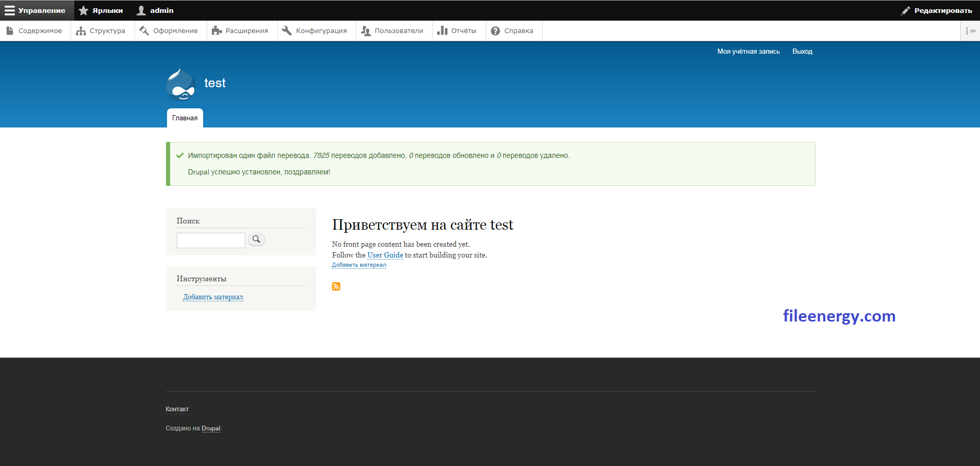Click 'Drupal успешно установлен, поздравляем!' message
Viewport: 980px width, 466px height.
pyautogui.click(x=259, y=172)
